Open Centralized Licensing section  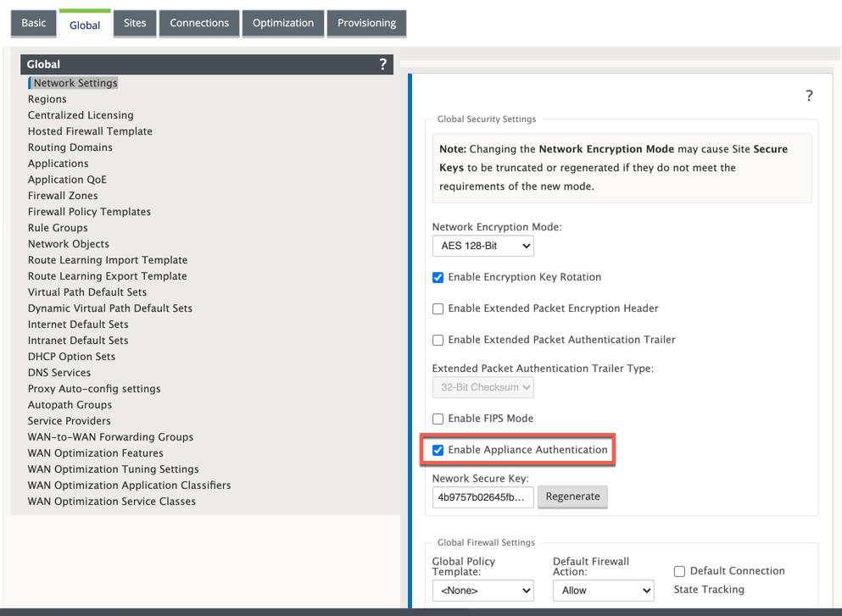point(81,115)
